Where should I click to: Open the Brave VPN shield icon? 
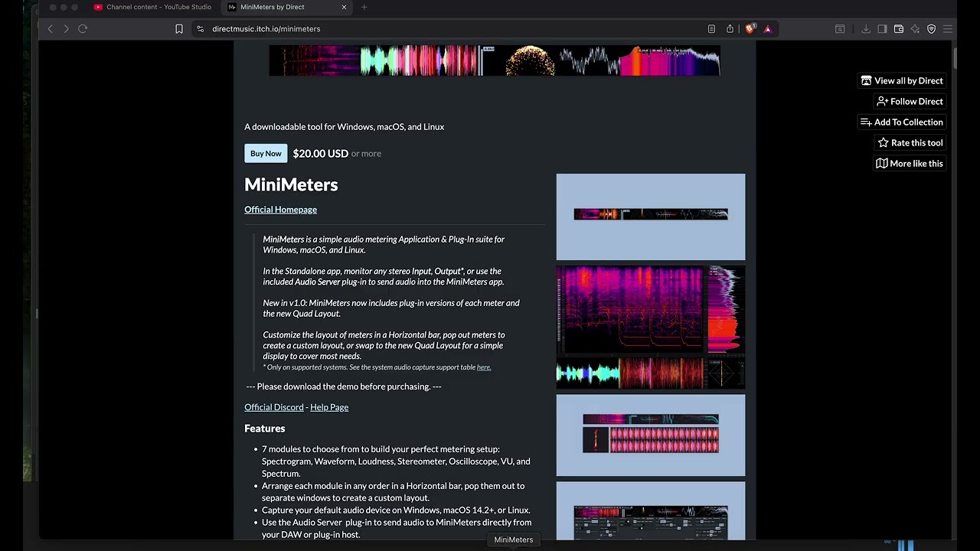click(x=931, y=29)
